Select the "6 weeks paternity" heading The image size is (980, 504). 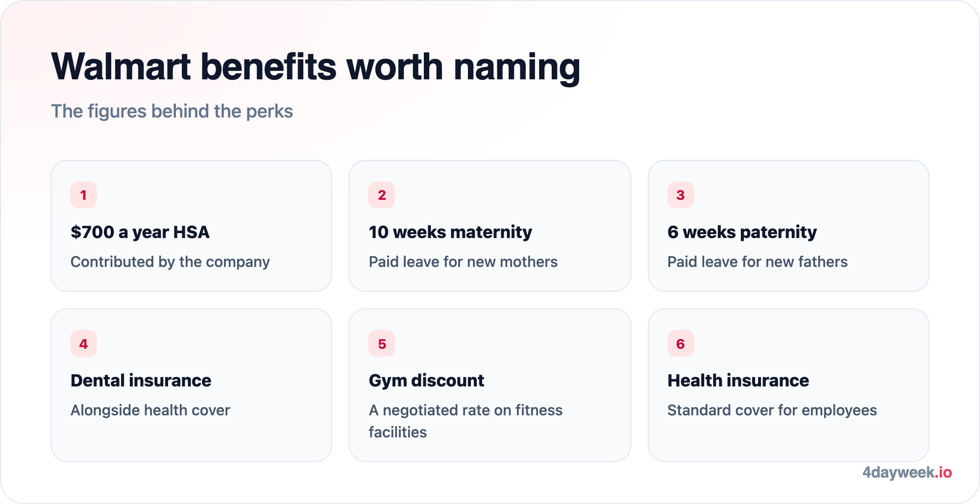(x=742, y=232)
